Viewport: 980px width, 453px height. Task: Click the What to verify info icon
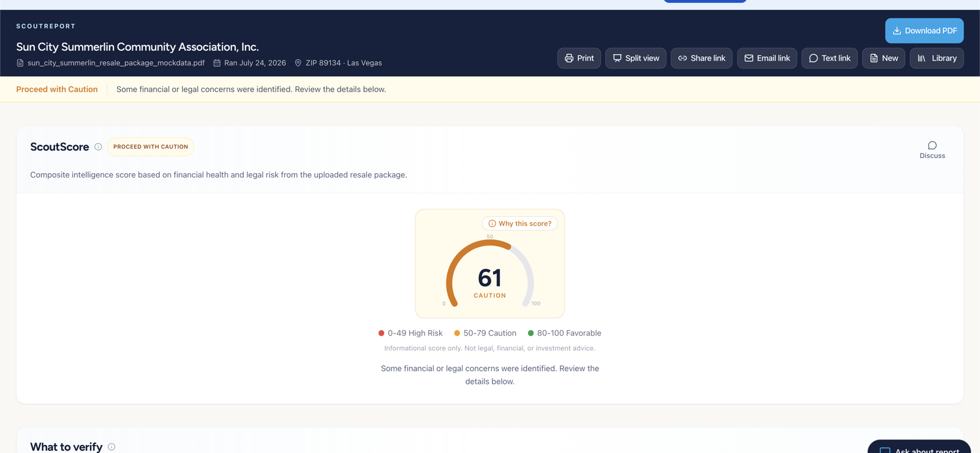coord(111,447)
